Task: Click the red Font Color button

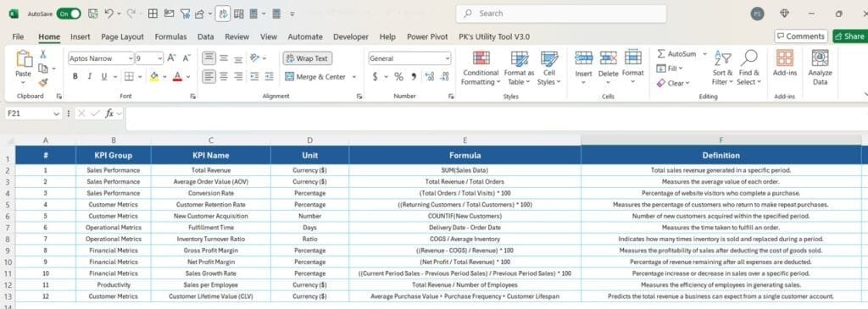Action: click(x=178, y=77)
